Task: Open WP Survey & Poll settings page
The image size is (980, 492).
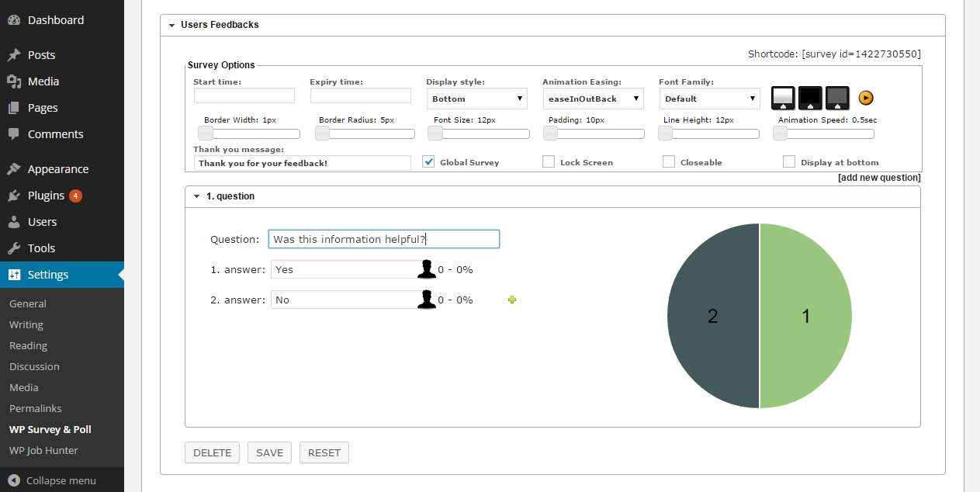Action: 50,429
